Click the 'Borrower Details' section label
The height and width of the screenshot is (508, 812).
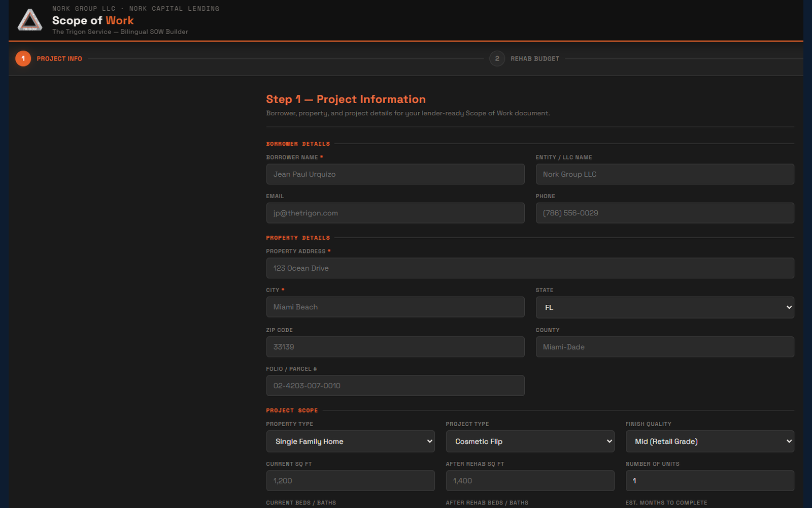click(298, 144)
